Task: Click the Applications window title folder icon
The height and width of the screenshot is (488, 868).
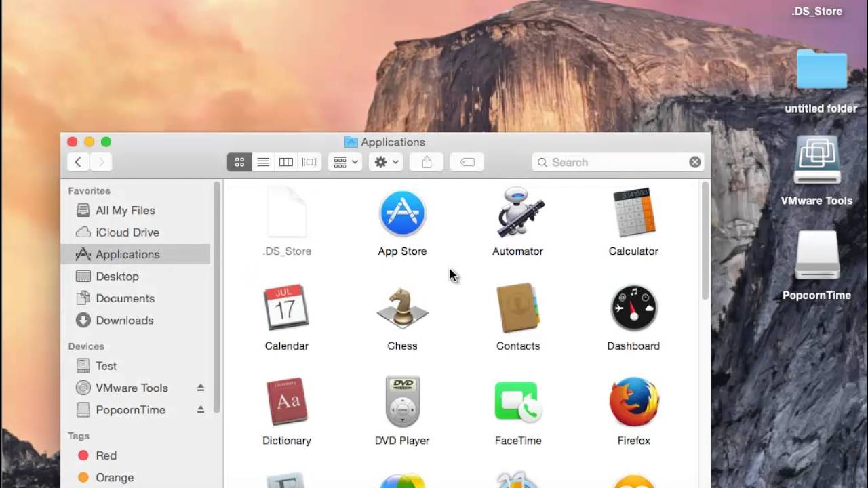Action: (x=351, y=142)
